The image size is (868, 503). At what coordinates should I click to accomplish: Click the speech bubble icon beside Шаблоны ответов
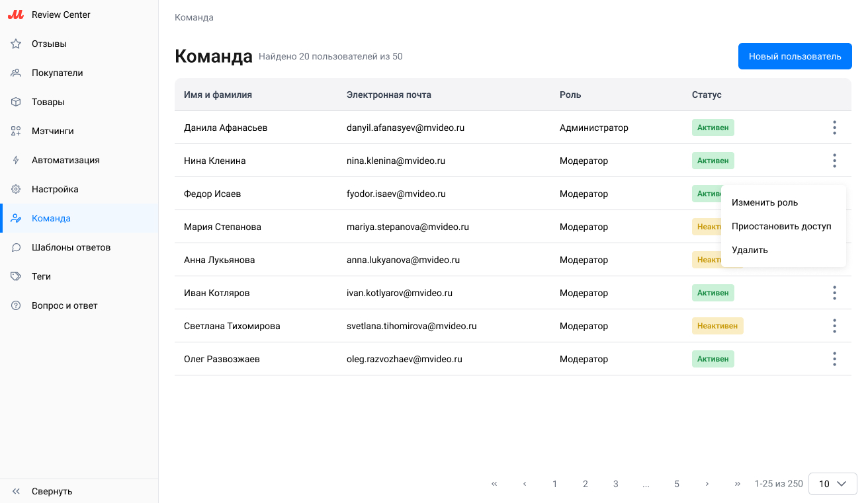pyautogui.click(x=16, y=247)
